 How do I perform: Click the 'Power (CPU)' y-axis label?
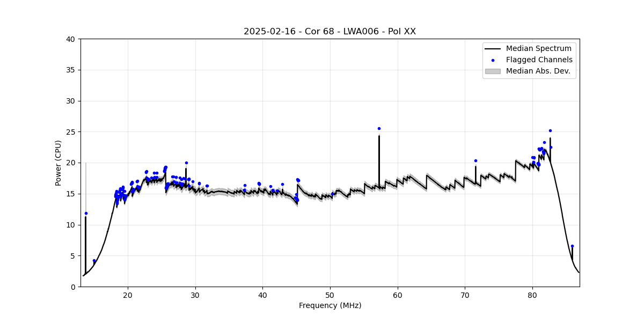(x=58, y=163)
